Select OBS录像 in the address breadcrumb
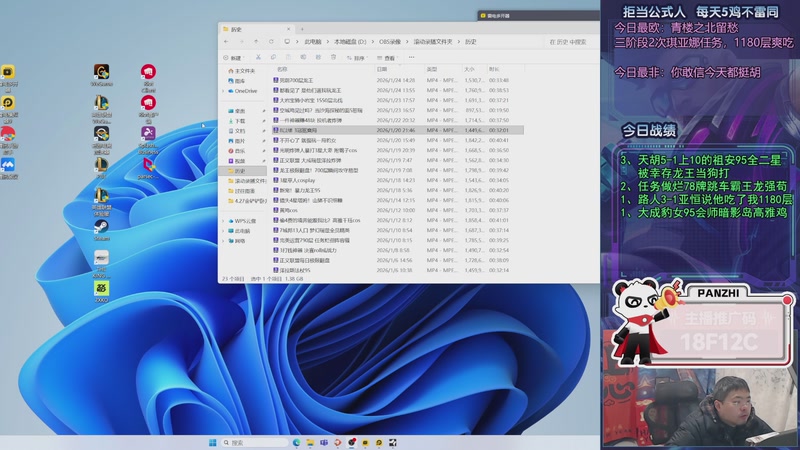Viewport: 800px width, 450px height. (x=390, y=42)
